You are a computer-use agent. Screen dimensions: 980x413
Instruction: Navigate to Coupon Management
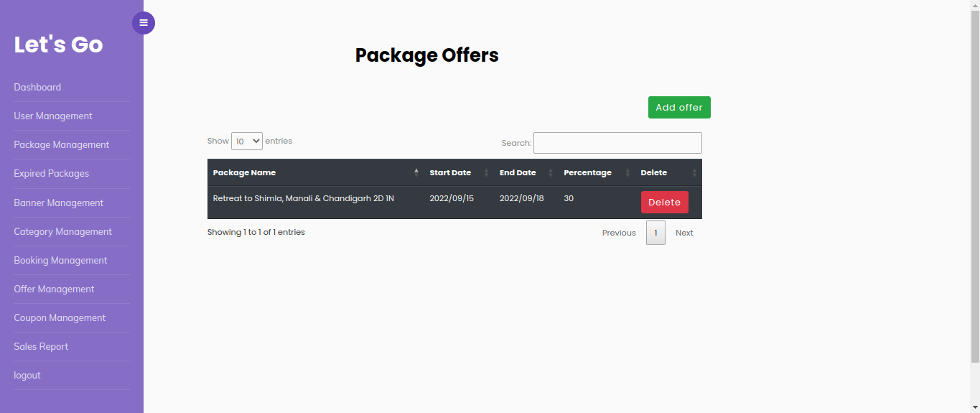(x=60, y=317)
